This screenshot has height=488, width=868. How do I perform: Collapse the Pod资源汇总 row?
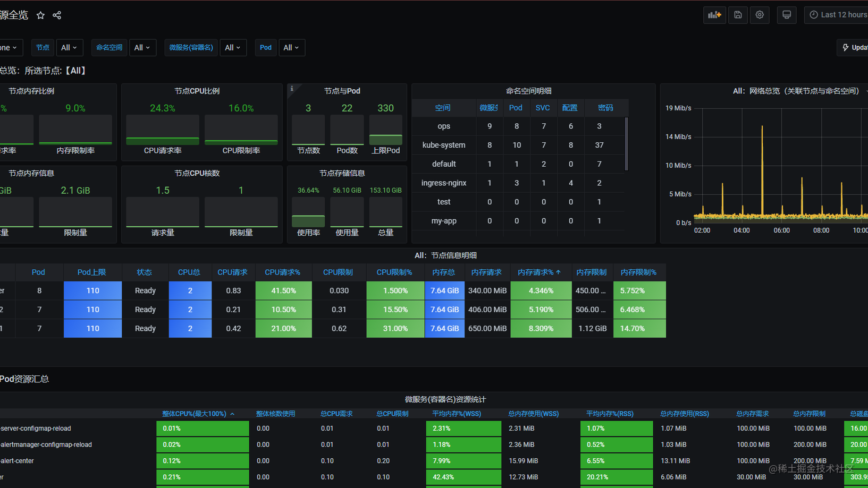click(x=24, y=379)
